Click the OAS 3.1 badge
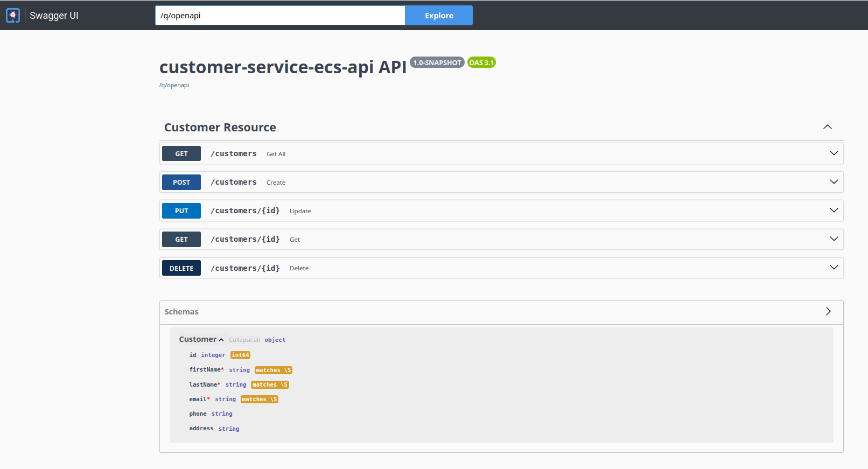 tap(481, 62)
